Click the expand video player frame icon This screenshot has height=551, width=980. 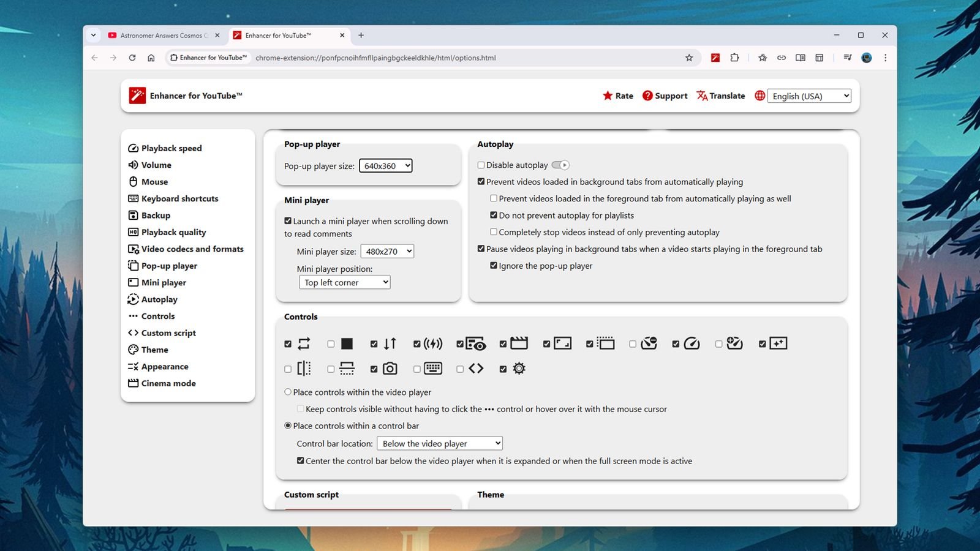(x=562, y=343)
